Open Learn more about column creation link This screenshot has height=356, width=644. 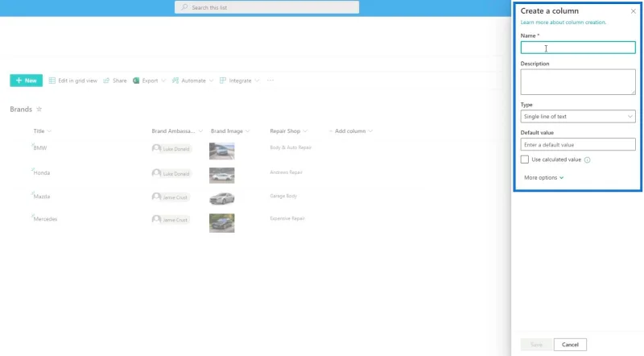pos(563,23)
